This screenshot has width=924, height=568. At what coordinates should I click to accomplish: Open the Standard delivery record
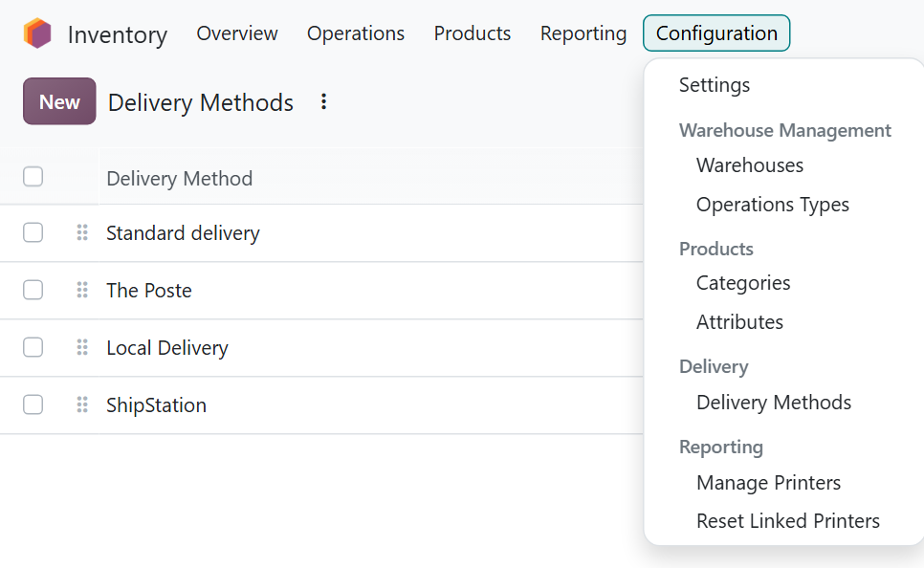point(183,233)
